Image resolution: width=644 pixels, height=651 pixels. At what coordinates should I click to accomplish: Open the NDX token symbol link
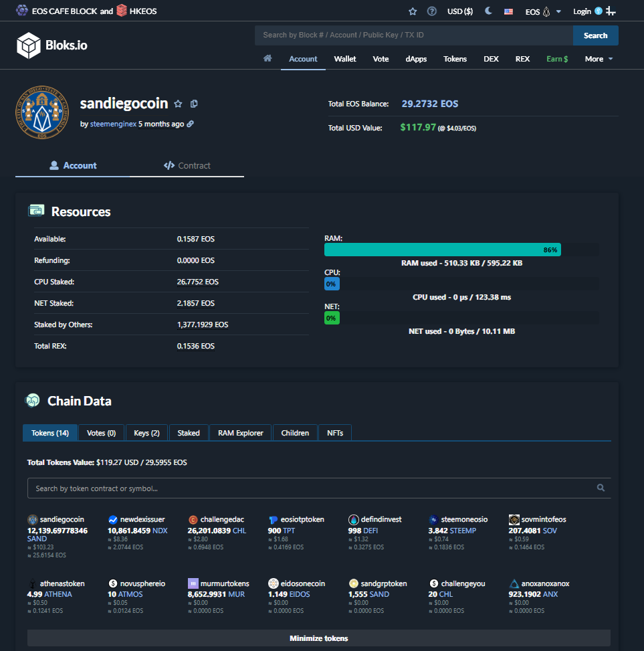pyautogui.click(x=160, y=531)
